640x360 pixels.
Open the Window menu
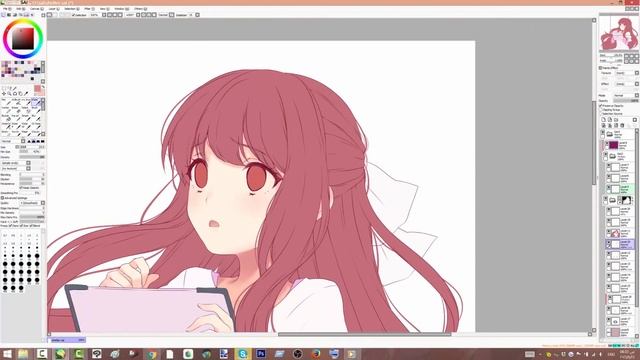121,9
